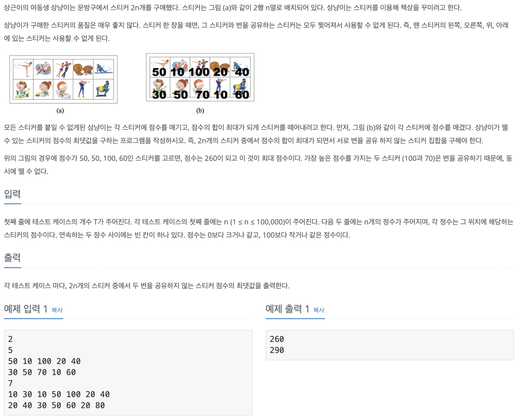
Task: Click the sample output box showing 260
Action: click(x=390, y=345)
